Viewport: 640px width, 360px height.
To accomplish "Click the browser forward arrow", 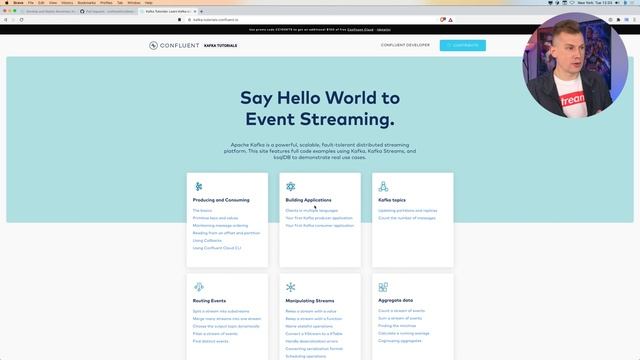I will (13, 20).
